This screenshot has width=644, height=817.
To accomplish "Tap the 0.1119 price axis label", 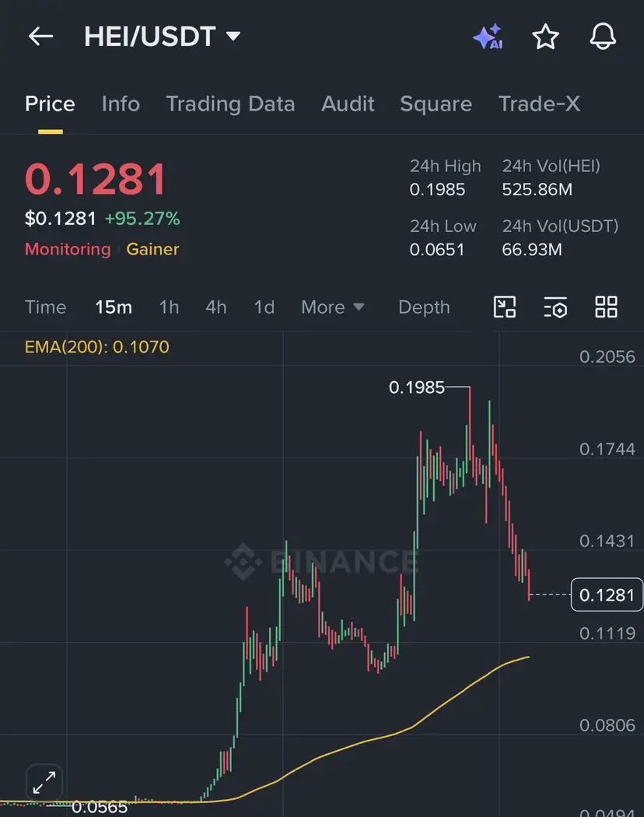I will [x=607, y=633].
